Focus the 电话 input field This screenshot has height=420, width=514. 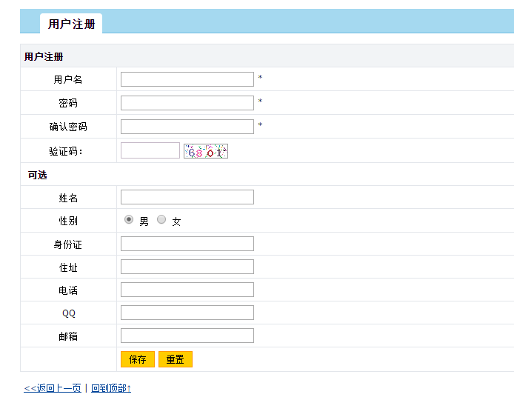click(187, 290)
